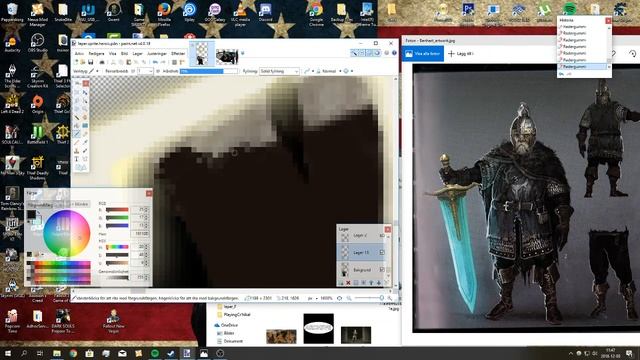
Task: Click the Redo arrow in paint.net toolbar
Action: (x=163, y=62)
